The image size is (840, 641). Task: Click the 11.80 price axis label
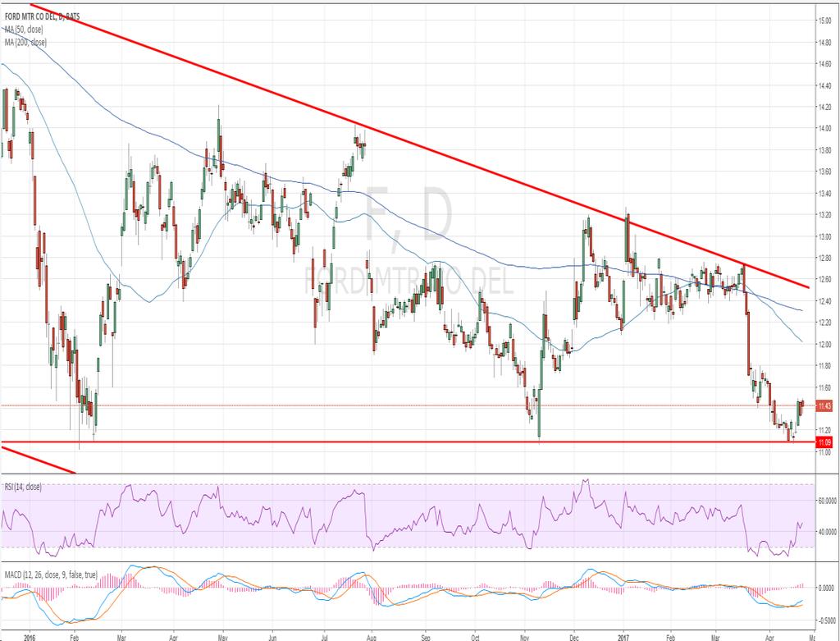click(x=824, y=365)
